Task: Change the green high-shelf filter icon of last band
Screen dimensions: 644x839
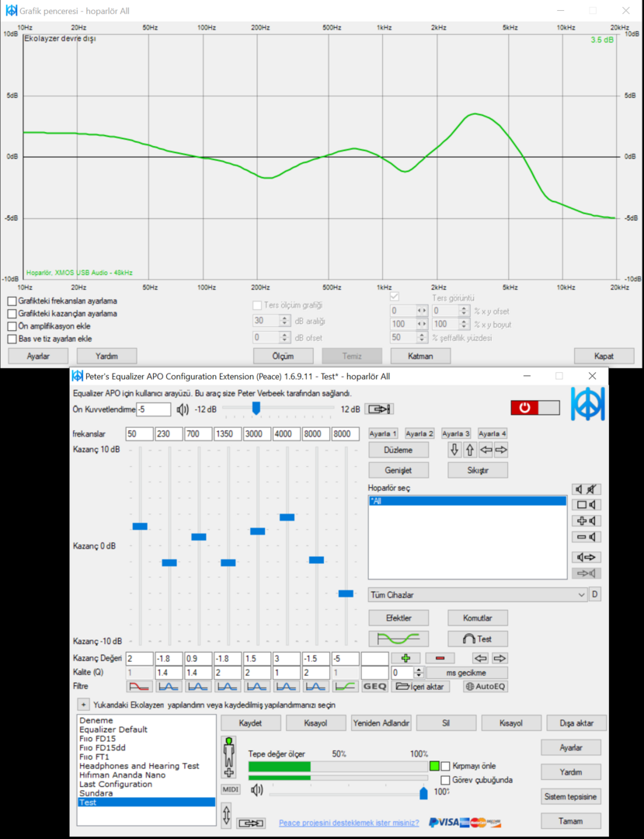Action: pyautogui.click(x=345, y=687)
